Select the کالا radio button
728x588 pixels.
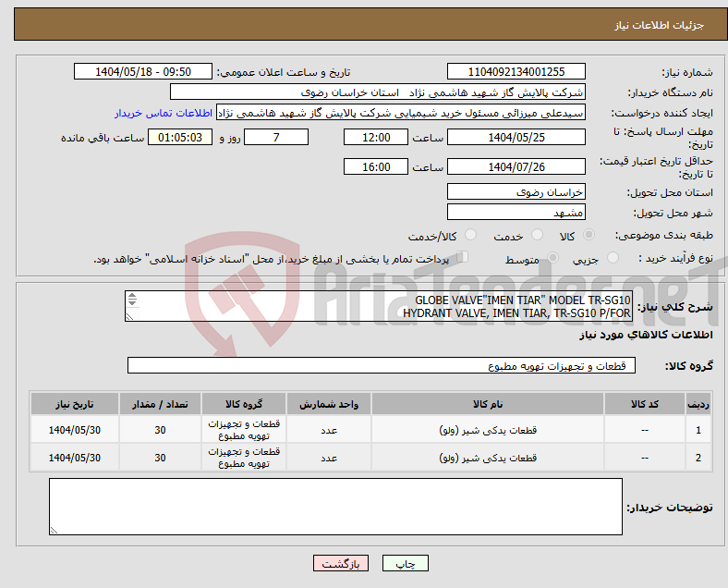(588, 235)
